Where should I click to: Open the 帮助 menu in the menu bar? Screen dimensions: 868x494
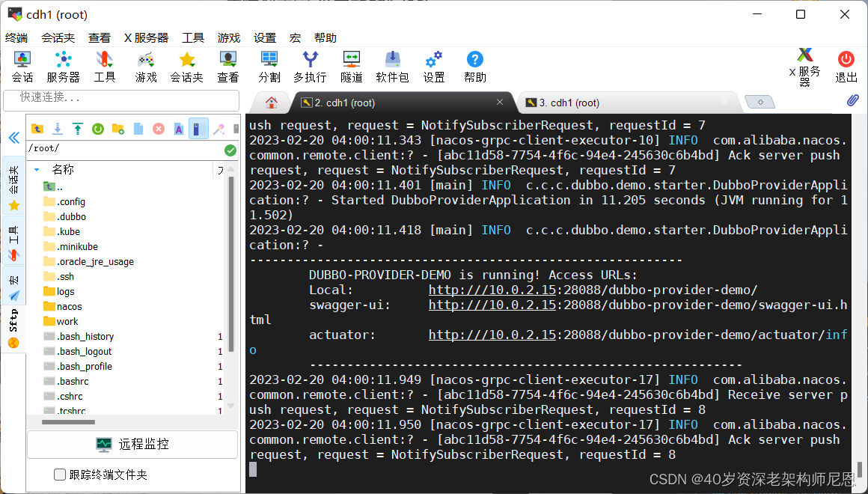pyautogui.click(x=325, y=37)
